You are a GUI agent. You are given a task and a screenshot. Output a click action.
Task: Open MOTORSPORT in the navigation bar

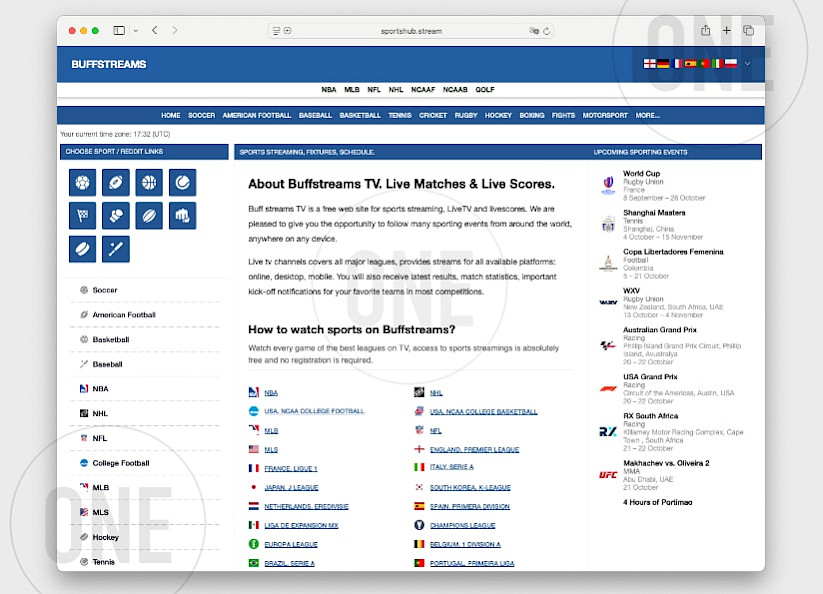605,115
